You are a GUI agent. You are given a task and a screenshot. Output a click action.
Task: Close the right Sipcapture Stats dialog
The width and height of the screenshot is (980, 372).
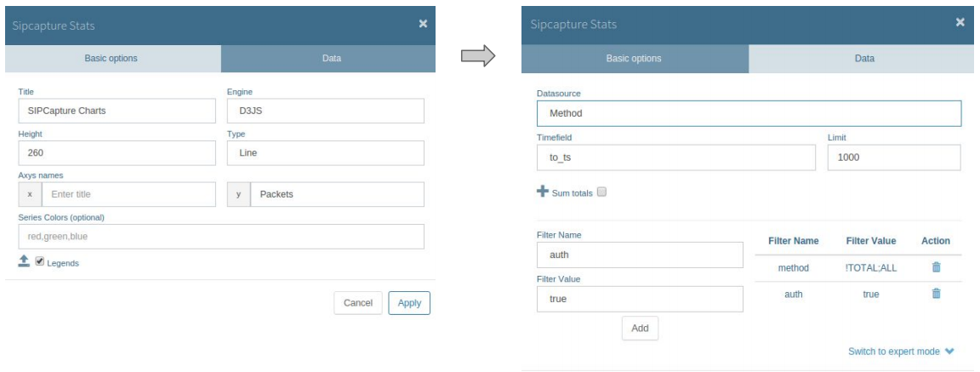point(960,22)
